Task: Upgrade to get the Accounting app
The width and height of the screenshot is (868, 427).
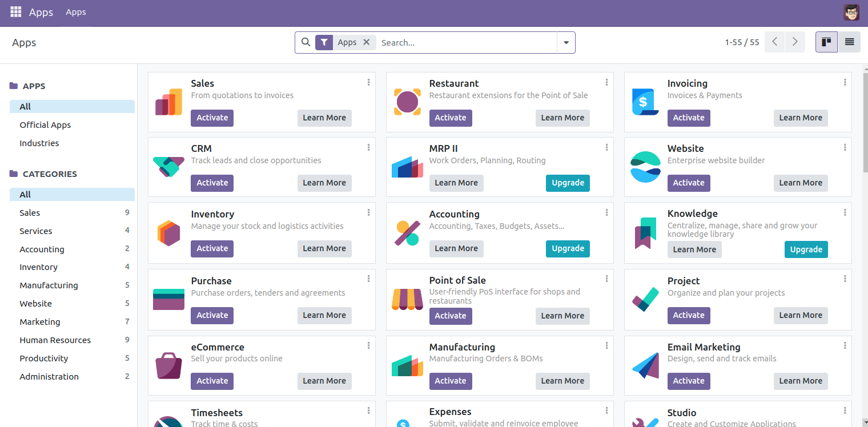Action: click(568, 248)
